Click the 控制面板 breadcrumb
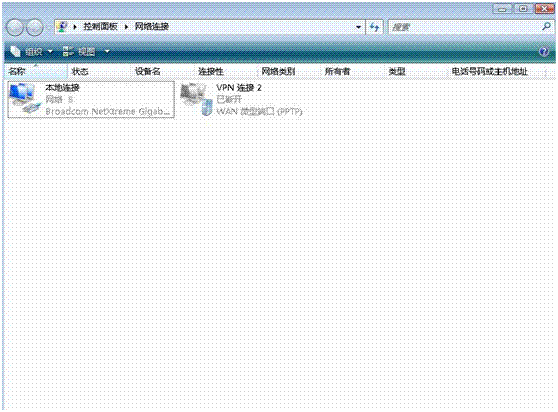The width and height of the screenshot is (558, 412). coord(100,26)
